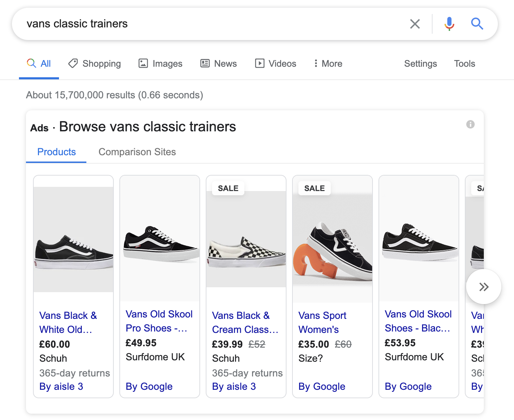
Task: Switch to the Videos tab
Action: [276, 64]
